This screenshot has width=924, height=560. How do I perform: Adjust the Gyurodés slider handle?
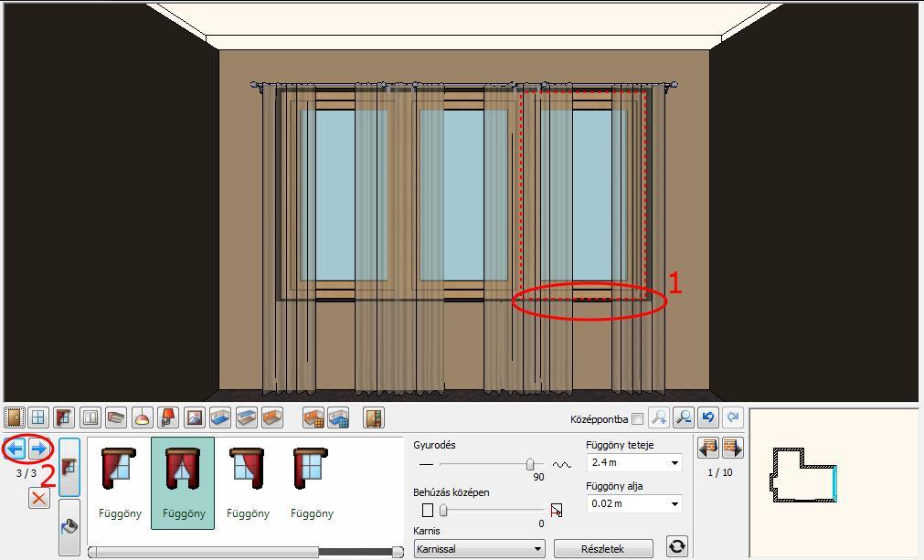[x=530, y=465]
